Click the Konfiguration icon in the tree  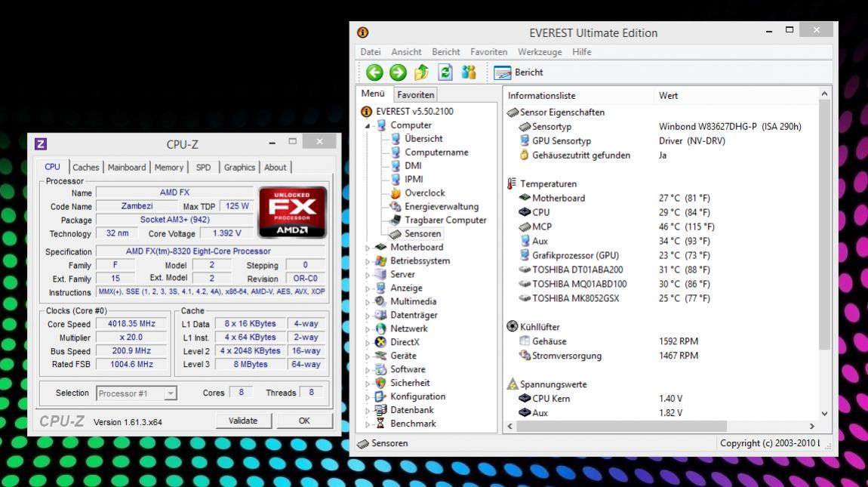pyautogui.click(x=380, y=396)
